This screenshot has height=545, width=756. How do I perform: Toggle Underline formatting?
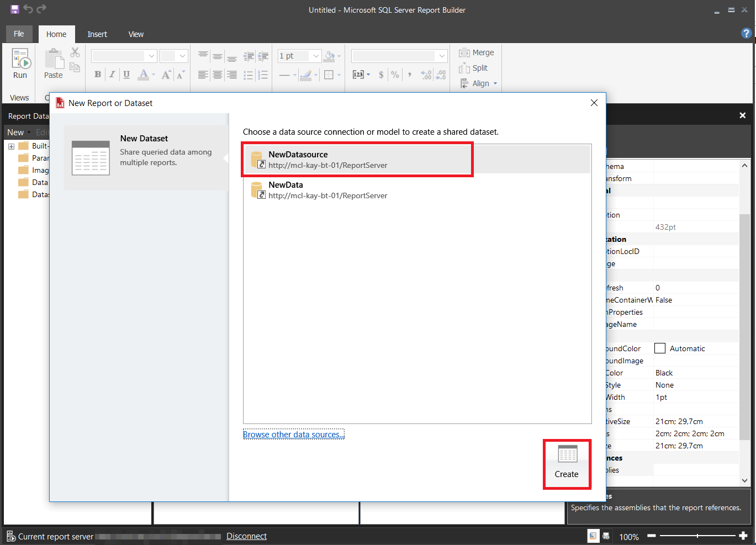tap(126, 75)
